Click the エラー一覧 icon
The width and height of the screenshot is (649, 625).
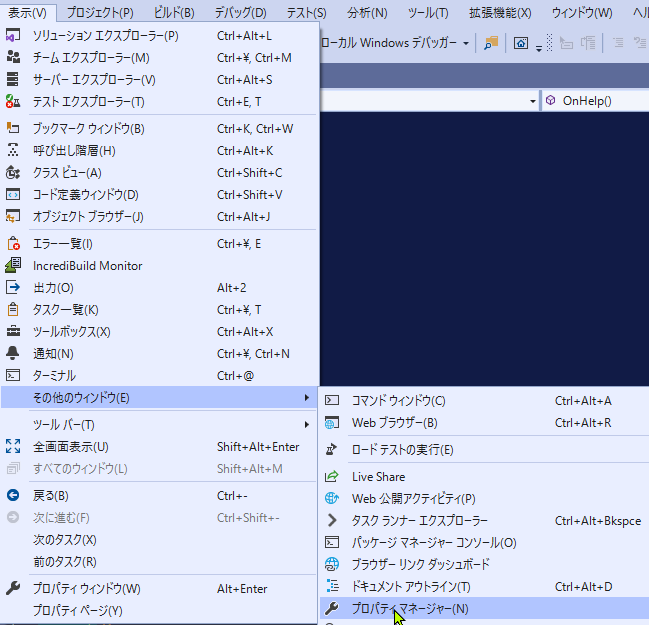pyautogui.click(x=13, y=243)
